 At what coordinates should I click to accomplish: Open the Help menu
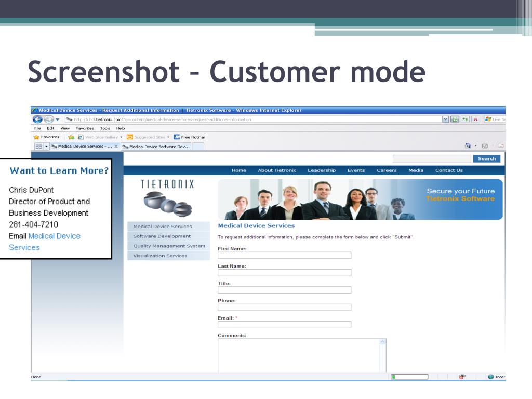[x=121, y=128]
